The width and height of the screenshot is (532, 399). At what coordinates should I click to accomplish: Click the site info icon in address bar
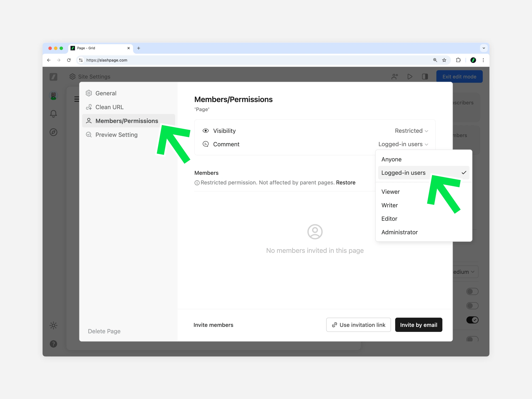point(81,60)
